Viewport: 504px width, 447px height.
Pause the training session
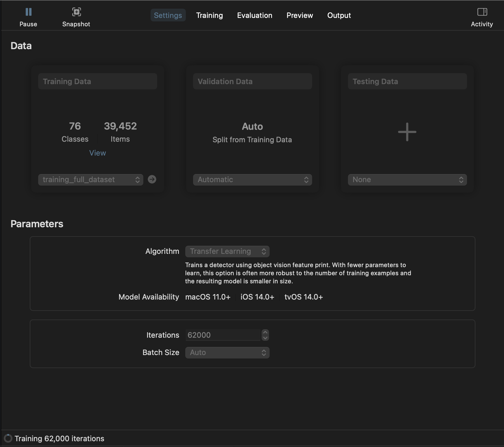pos(28,17)
